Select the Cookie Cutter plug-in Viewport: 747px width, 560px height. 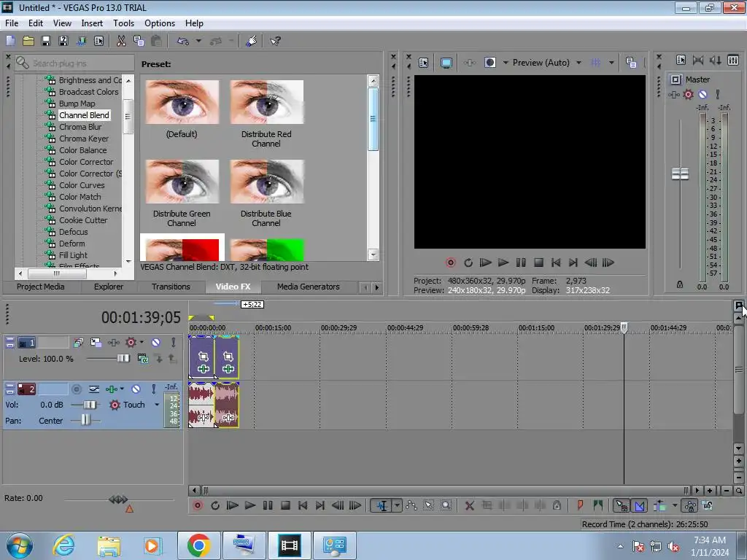coord(83,220)
